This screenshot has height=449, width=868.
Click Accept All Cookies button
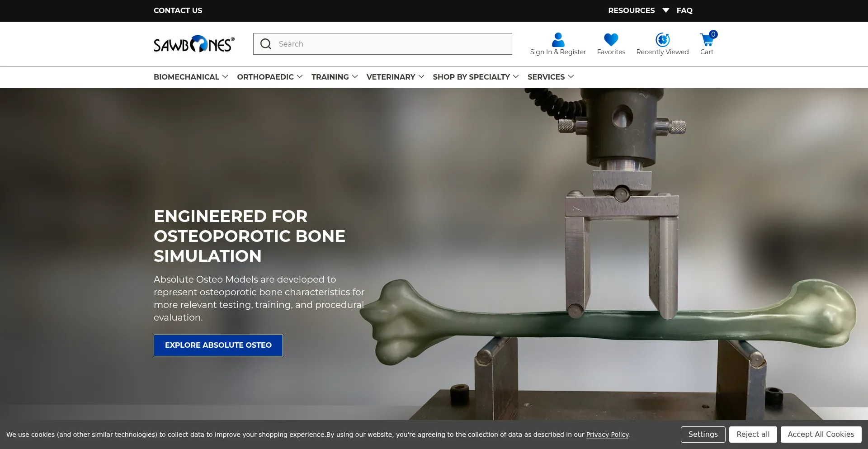[821, 435]
